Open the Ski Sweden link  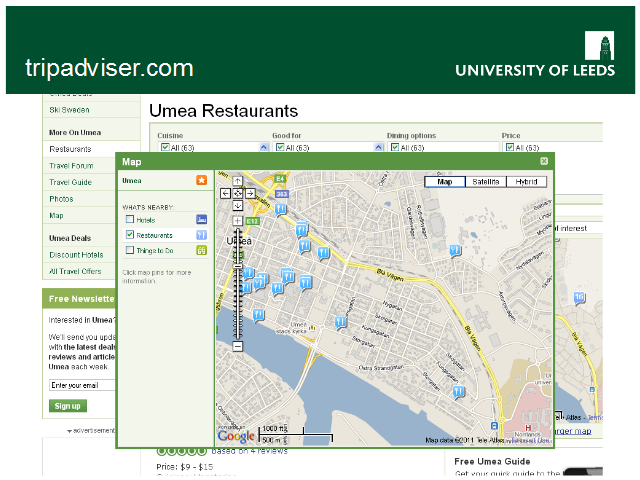(69, 110)
